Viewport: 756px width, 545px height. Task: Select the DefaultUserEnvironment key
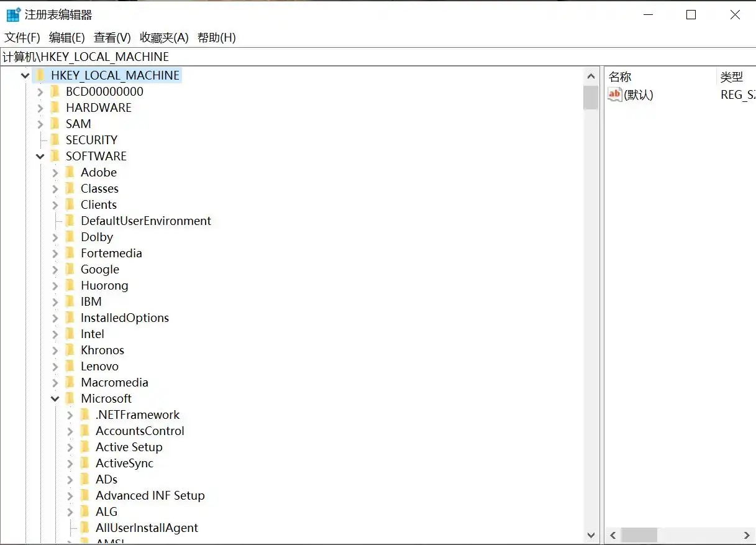click(x=146, y=221)
